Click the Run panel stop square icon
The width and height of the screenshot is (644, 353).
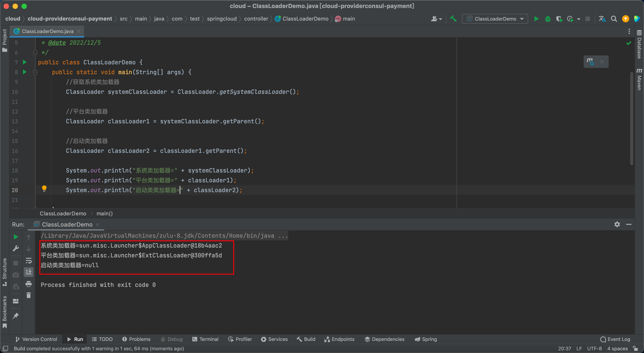tap(15, 263)
